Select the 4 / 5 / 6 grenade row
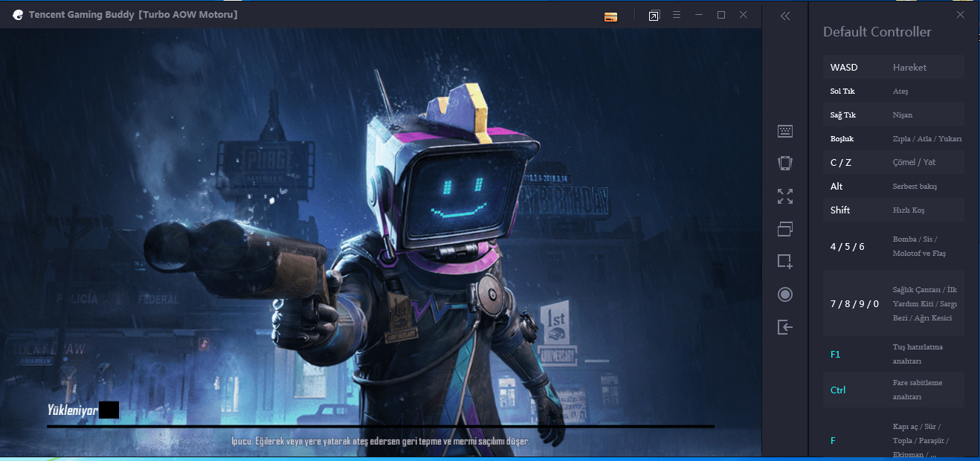The height and width of the screenshot is (461, 980). point(893,246)
